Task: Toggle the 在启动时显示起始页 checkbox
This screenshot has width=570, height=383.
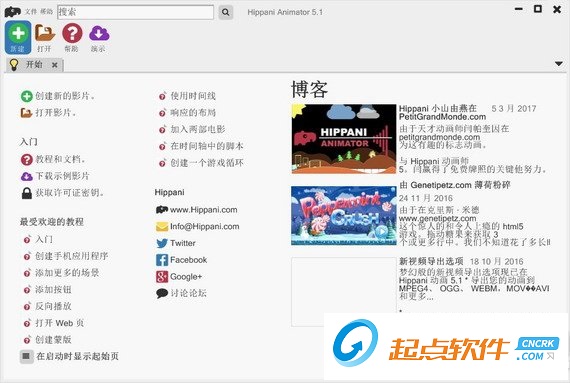Action: pos(26,356)
